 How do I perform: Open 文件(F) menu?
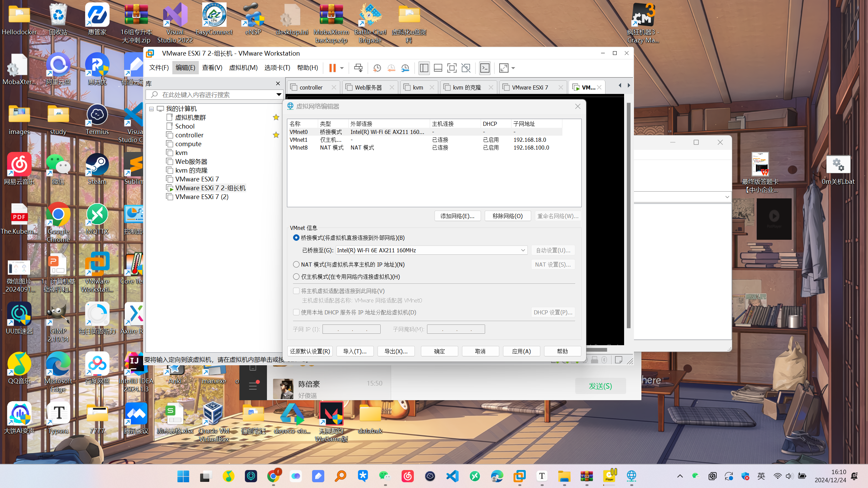[159, 68]
